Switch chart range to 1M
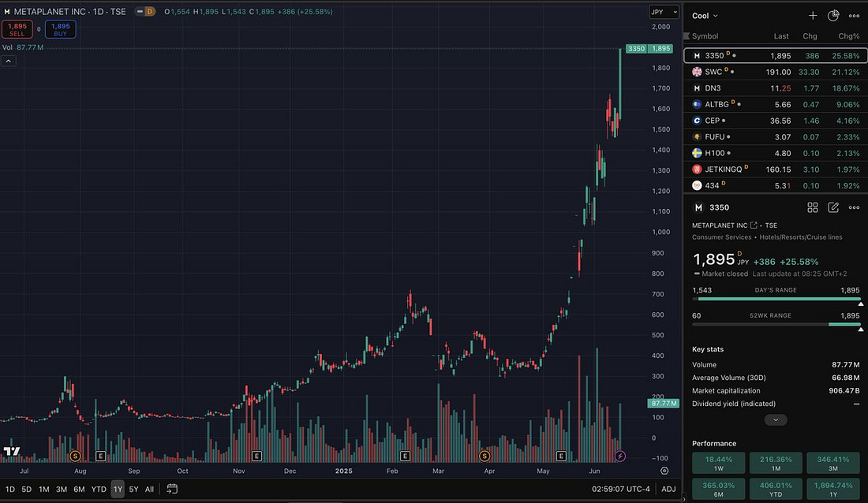Image resolution: width=868 pixels, height=503 pixels. click(x=43, y=489)
